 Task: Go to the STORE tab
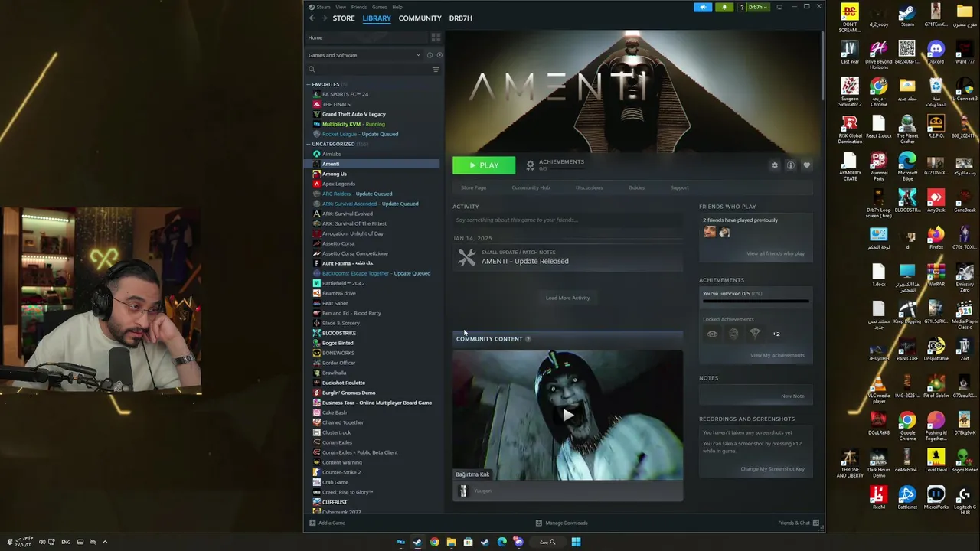[344, 18]
